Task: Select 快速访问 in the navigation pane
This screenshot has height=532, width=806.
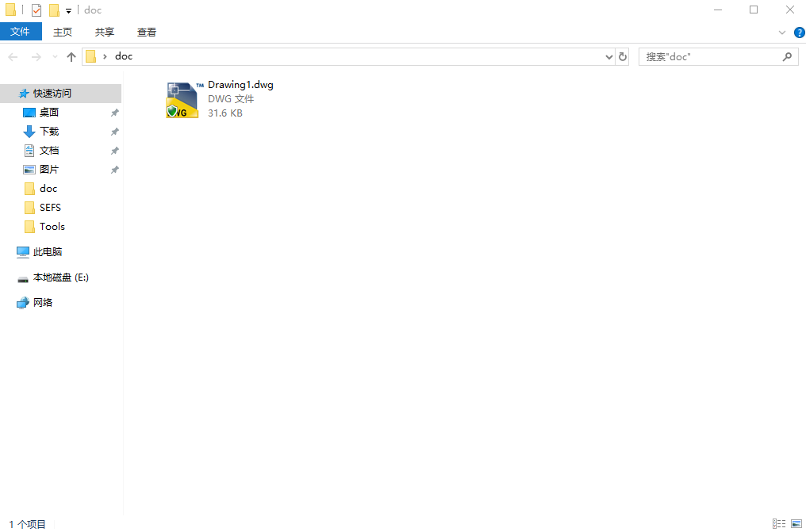Action: click(x=60, y=94)
